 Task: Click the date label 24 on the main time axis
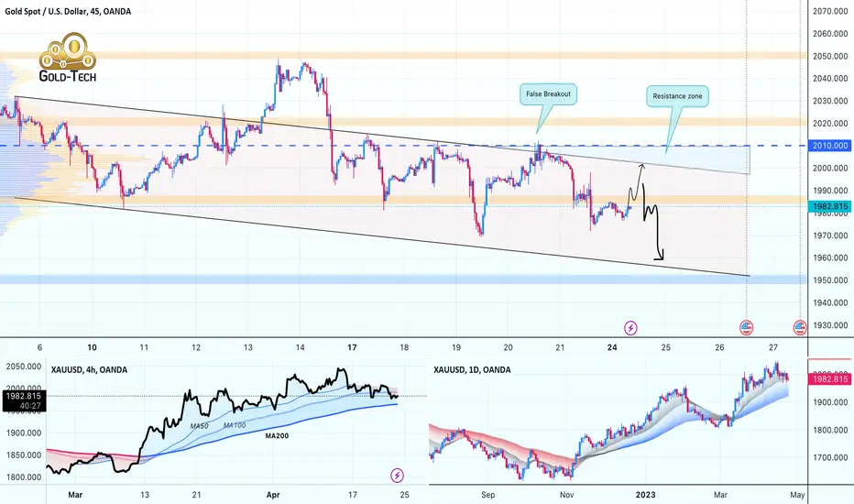point(612,347)
